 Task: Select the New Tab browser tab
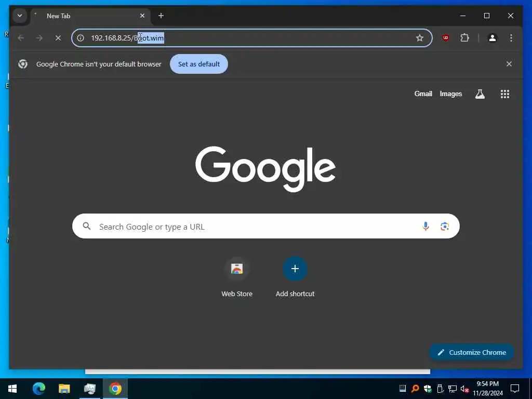click(91, 16)
